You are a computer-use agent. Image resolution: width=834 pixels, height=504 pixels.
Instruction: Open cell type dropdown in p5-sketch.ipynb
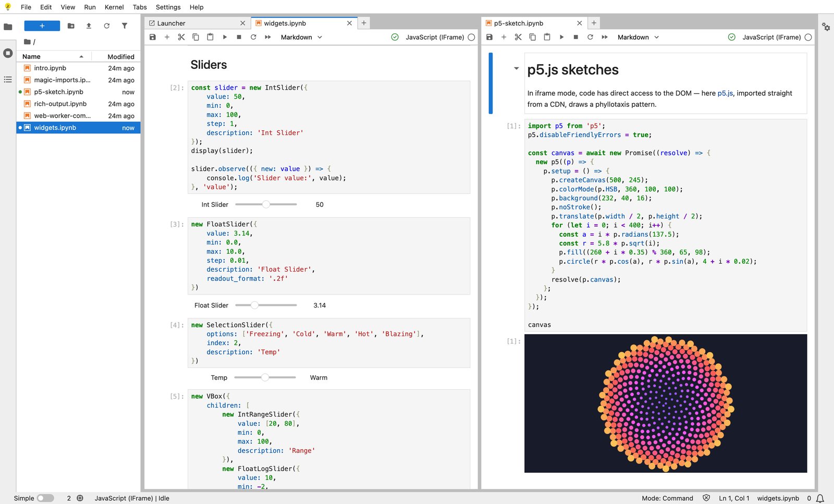pos(638,37)
